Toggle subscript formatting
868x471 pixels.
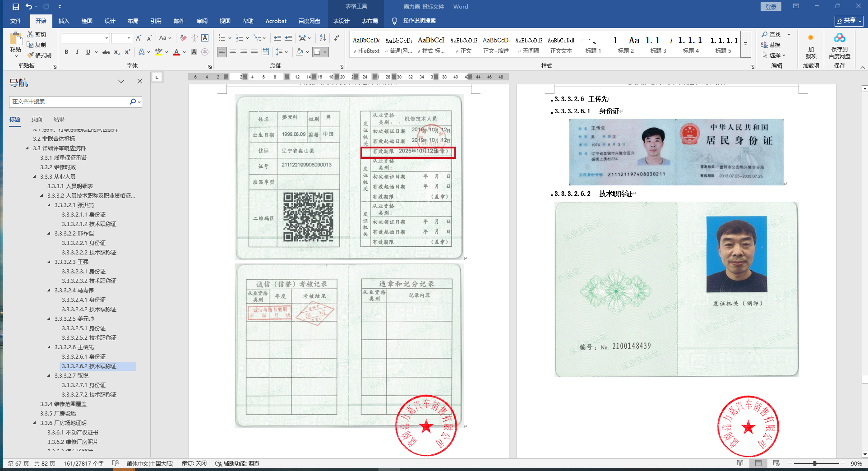coord(117,52)
